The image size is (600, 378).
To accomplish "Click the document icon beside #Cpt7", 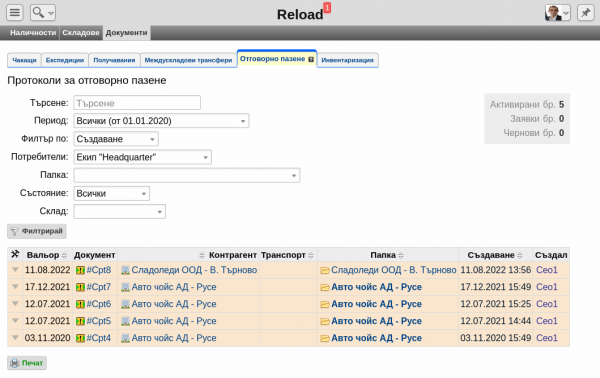I will [x=80, y=287].
